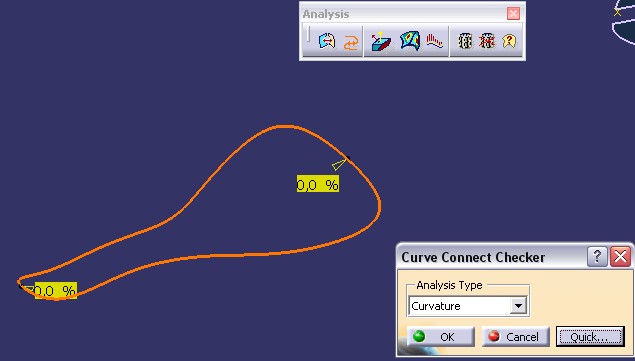Click the green triangle connection marker on curve
The width and height of the screenshot is (635, 361).
(x=339, y=164)
